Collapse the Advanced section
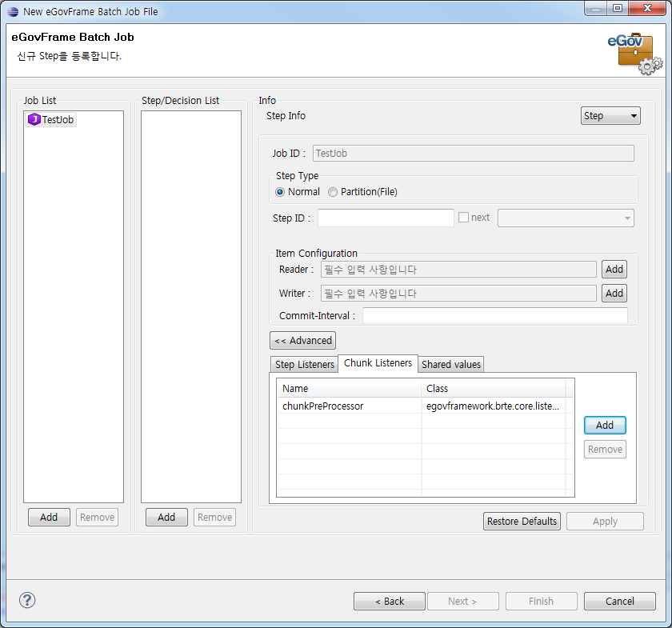672x628 pixels. coord(302,340)
